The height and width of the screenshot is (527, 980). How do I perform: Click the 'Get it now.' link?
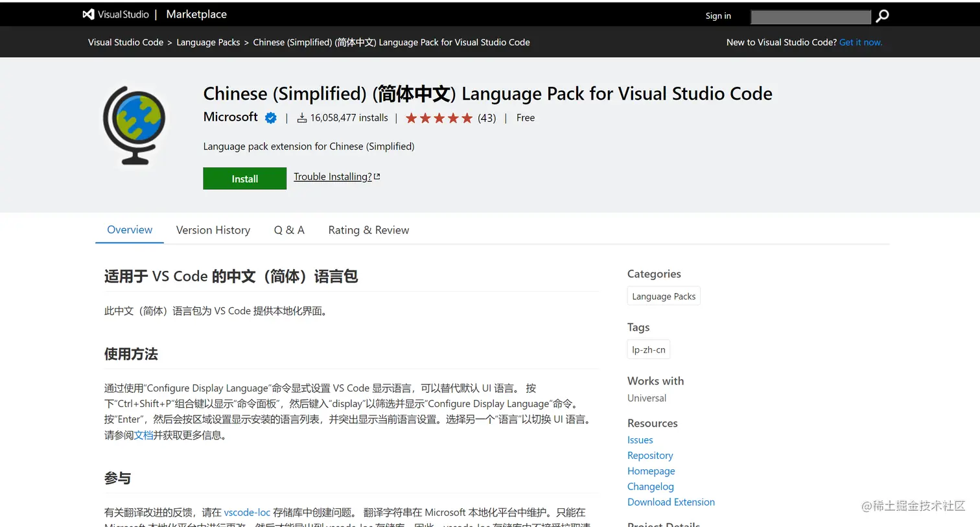tap(861, 42)
